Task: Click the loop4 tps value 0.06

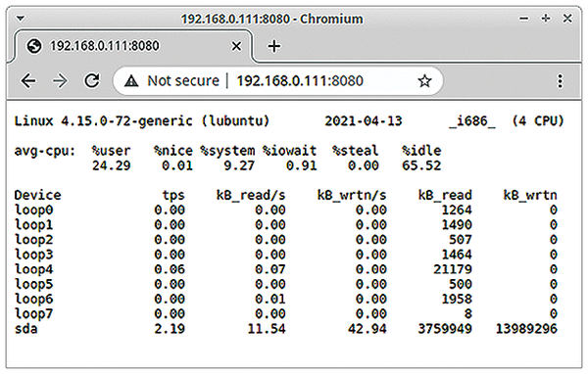Action: coord(170,269)
